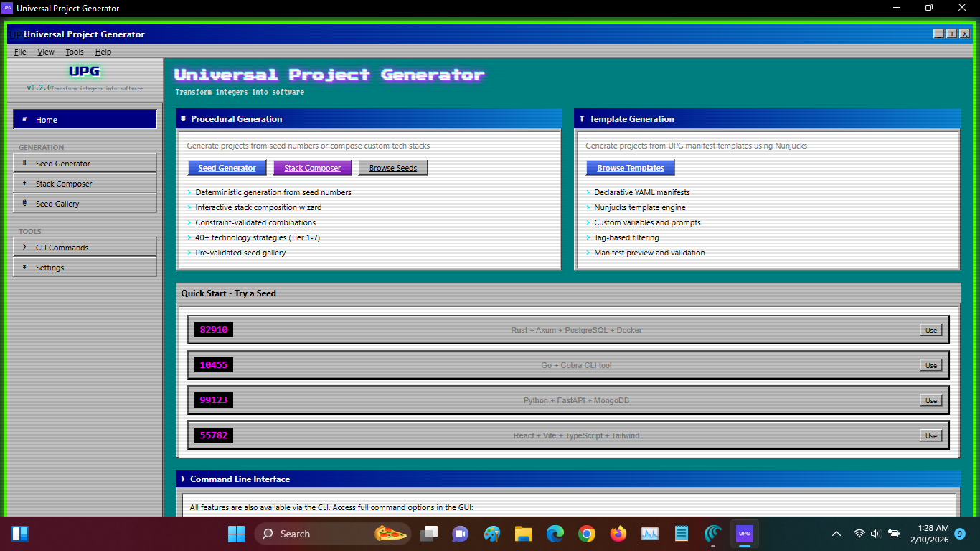The width and height of the screenshot is (980, 551).
Task: Open Settings from the Tools section
Action: [x=84, y=267]
